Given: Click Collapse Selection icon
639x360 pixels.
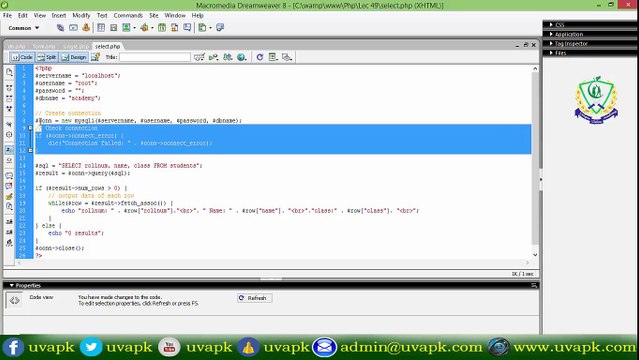Looking at the screenshot, I should click(x=9, y=98).
